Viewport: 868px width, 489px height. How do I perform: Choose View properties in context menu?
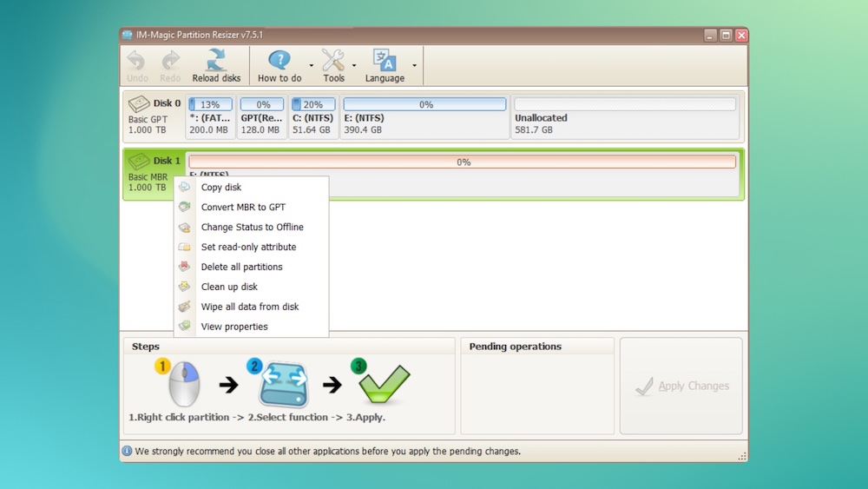point(234,327)
